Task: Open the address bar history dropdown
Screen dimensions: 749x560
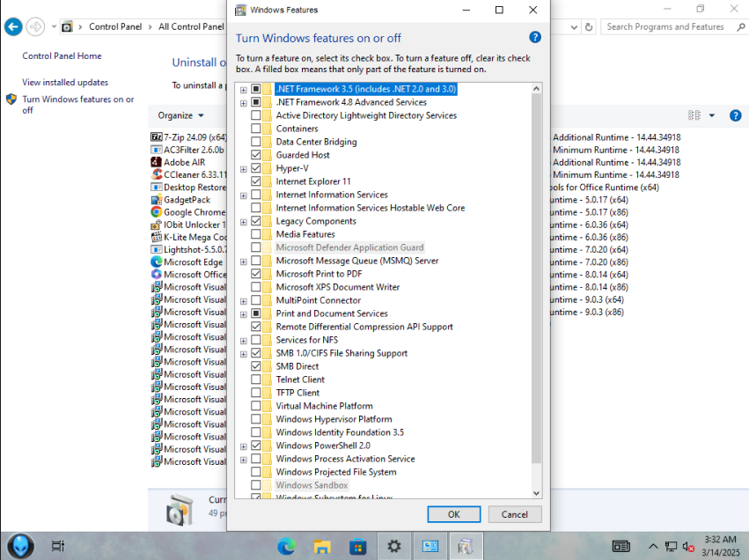Action: point(574,27)
